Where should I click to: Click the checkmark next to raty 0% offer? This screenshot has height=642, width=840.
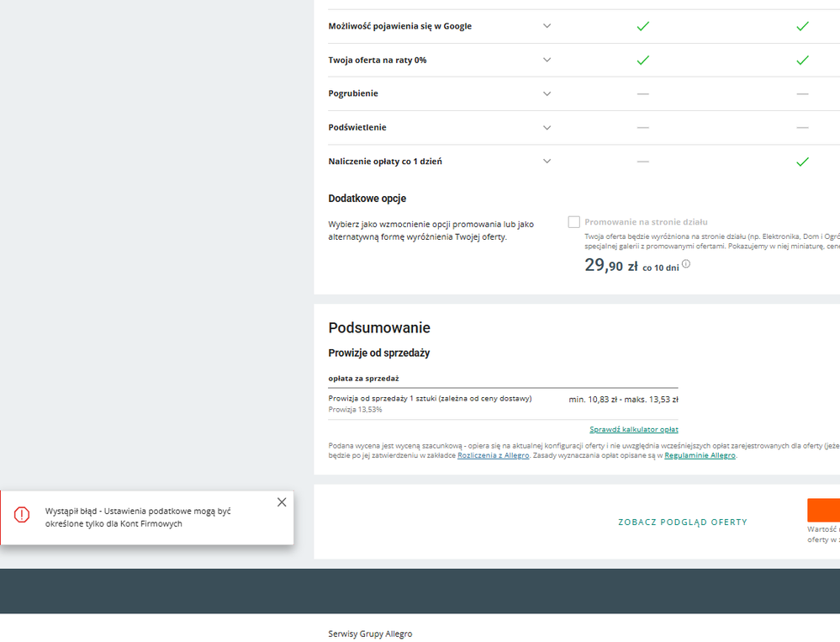pyautogui.click(x=642, y=60)
